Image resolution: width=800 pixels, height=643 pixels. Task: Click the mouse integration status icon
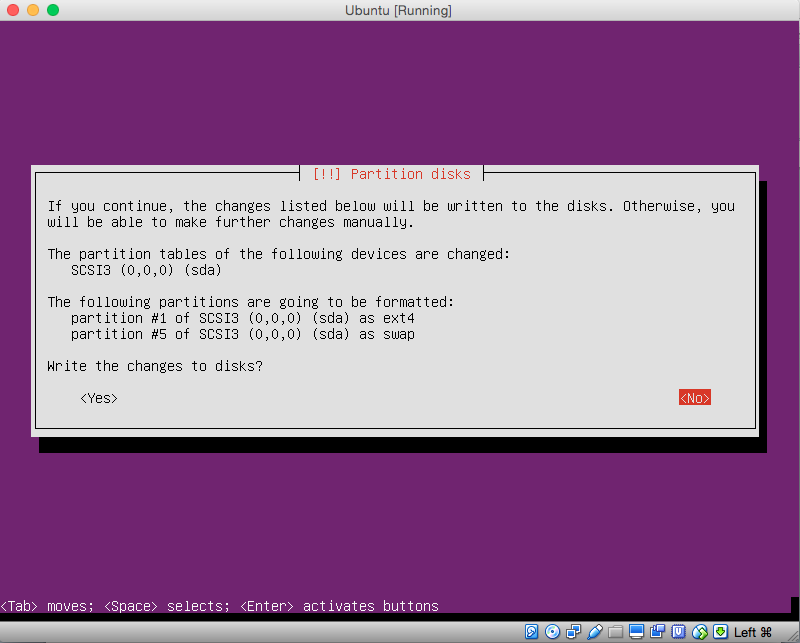point(699,632)
